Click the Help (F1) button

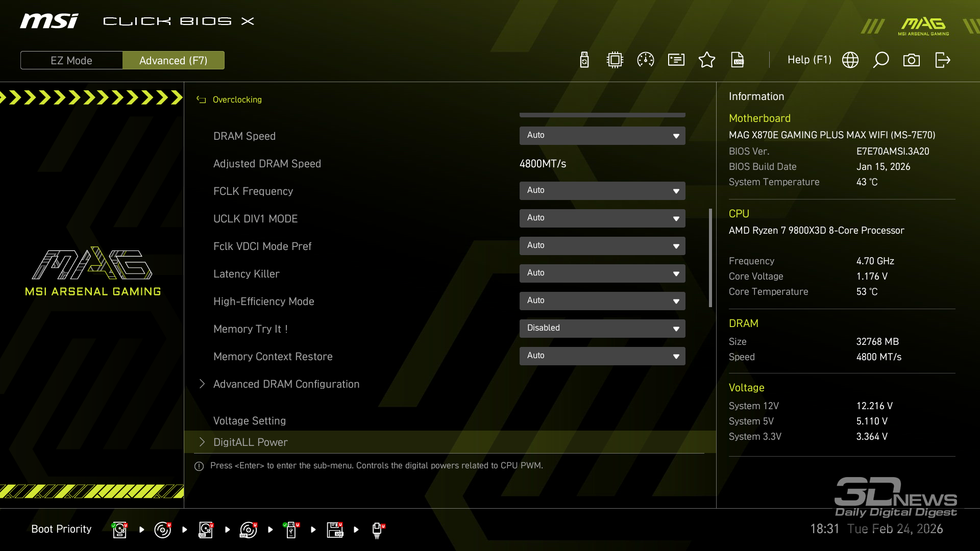click(x=809, y=60)
